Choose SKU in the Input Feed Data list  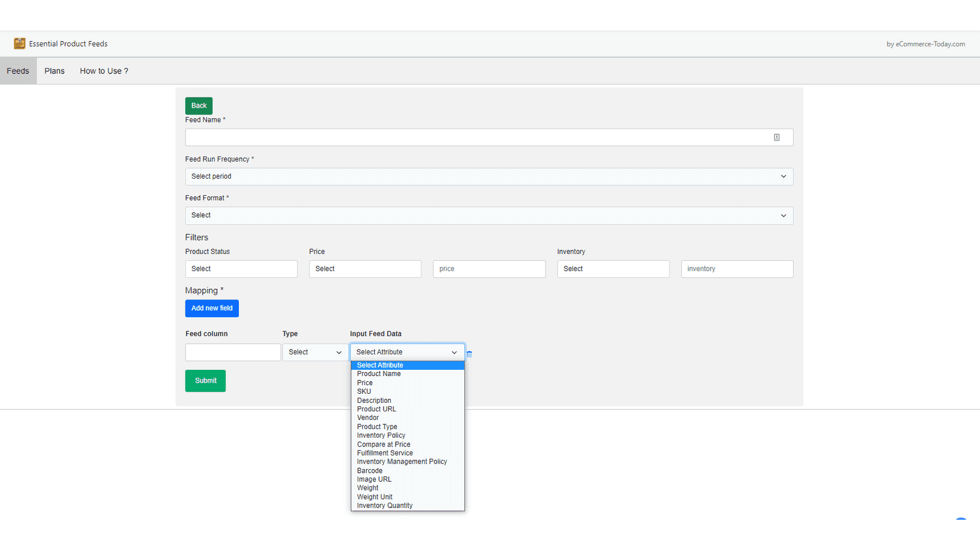coord(364,391)
